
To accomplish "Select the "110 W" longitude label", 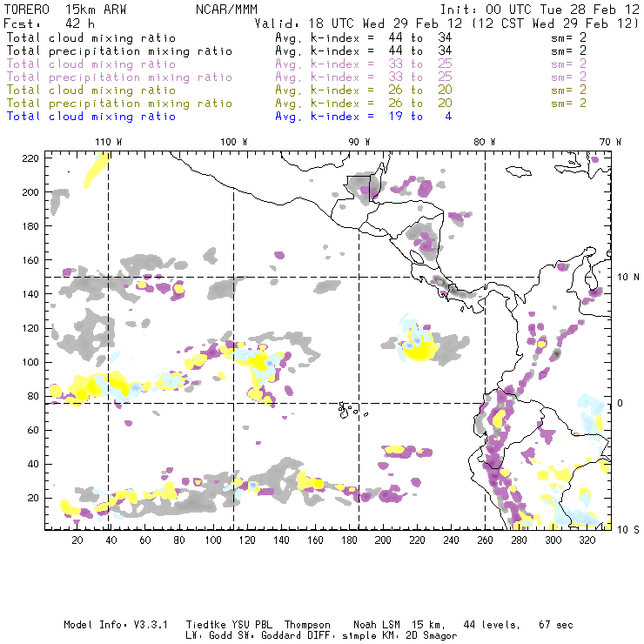I will coord(109,142).
